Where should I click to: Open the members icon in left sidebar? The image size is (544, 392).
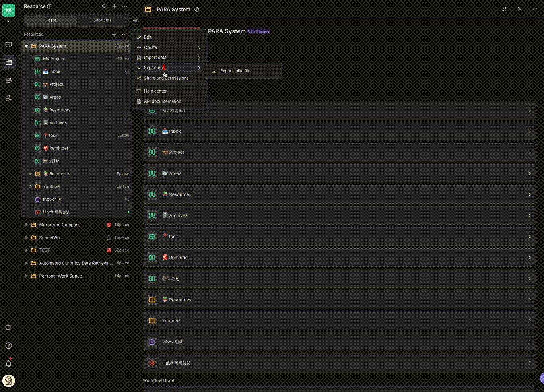8,80
